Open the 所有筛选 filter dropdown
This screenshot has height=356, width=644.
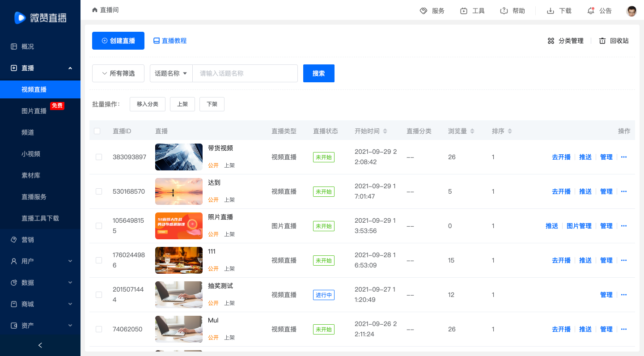click(118, 73)
